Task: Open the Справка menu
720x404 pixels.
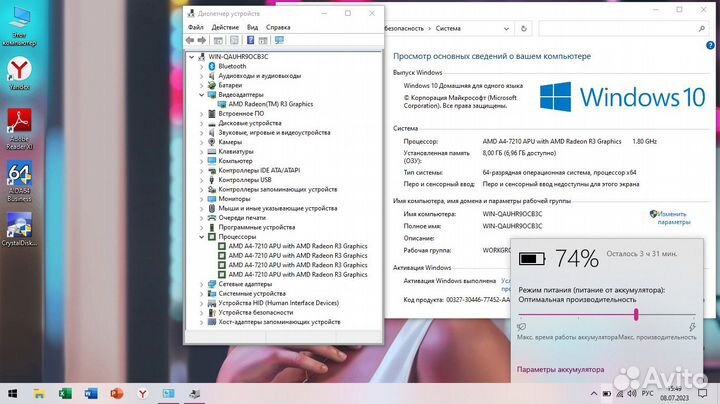Action: [278, 28]
